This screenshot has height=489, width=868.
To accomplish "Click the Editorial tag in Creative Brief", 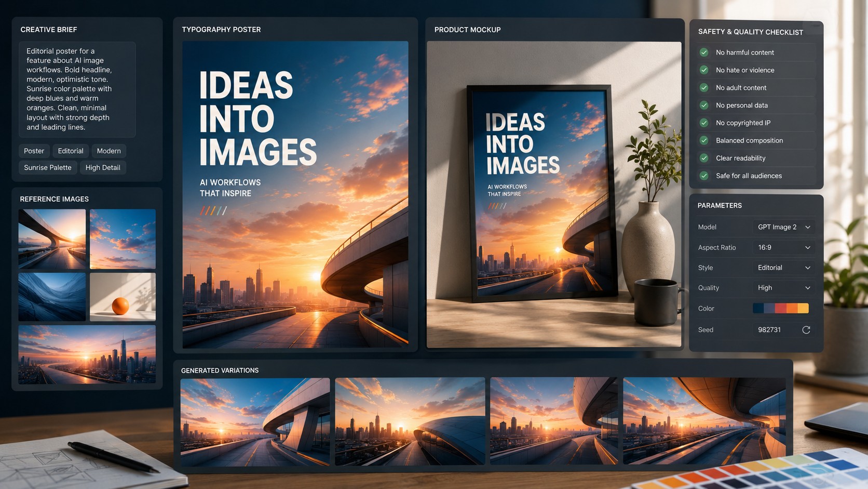I will pyautogui.click(x=71, y=151).
